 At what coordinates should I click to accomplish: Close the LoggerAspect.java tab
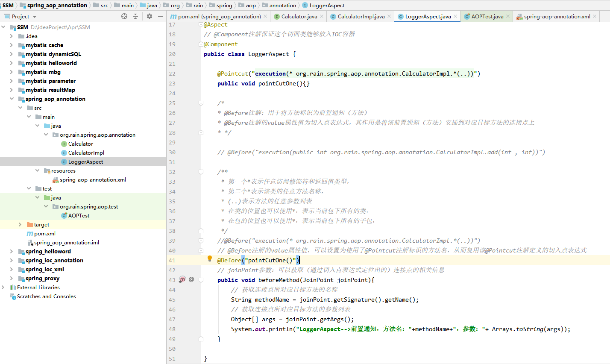pos(455,16)
